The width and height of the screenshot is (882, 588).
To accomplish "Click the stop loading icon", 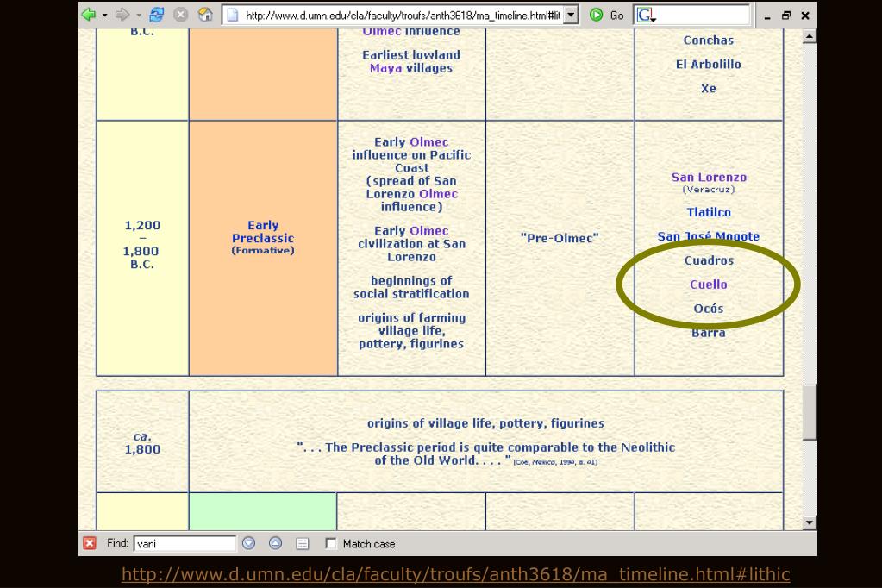I will (180, 15).
